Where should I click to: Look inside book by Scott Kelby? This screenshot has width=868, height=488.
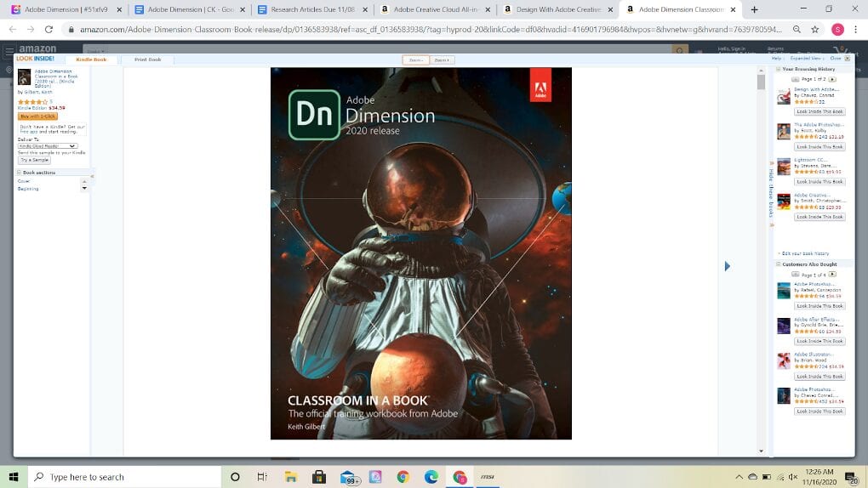[819, 146]
